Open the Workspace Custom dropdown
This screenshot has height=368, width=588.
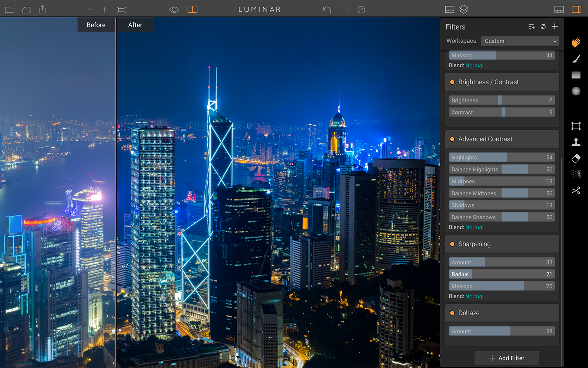click(520, 41)
